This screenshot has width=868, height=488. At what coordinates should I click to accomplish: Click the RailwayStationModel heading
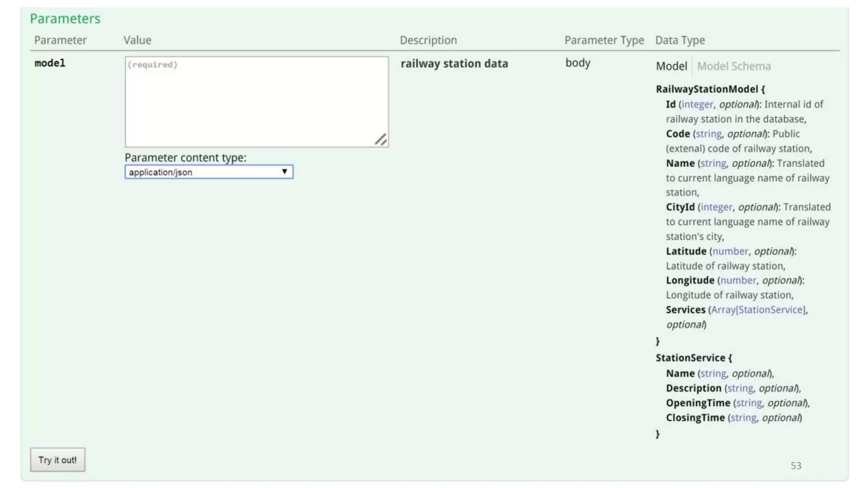pos(710,89)
